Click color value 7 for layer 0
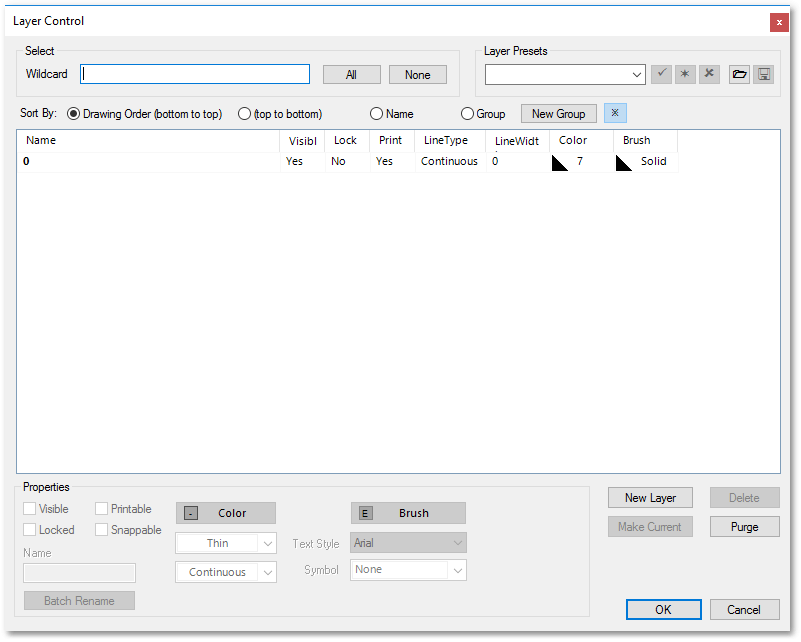801x642 pixels. [580, 161]
